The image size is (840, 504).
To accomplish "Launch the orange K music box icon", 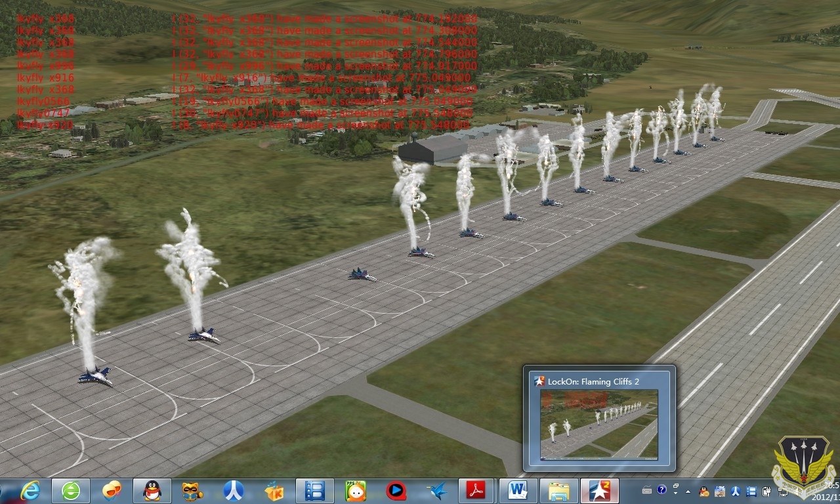I will (x=274, y=491).
